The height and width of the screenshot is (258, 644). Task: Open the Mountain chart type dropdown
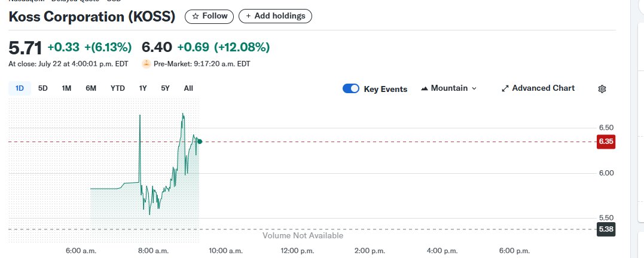[x=449, y=88]
